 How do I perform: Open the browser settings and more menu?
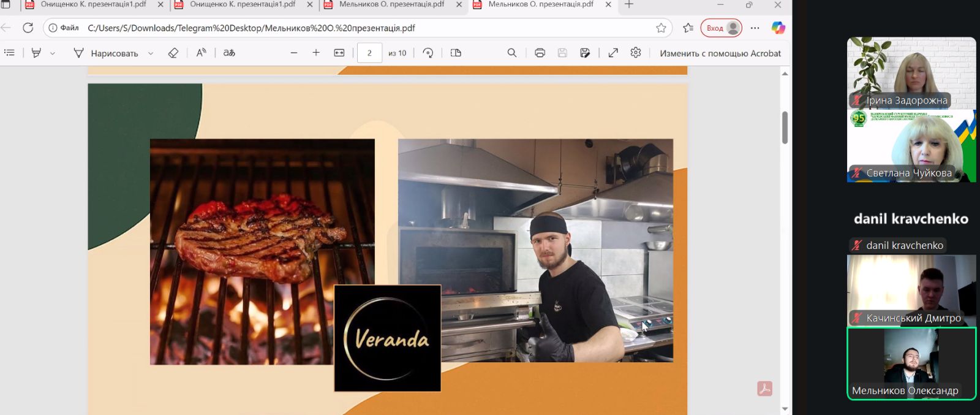coord(755,28)
